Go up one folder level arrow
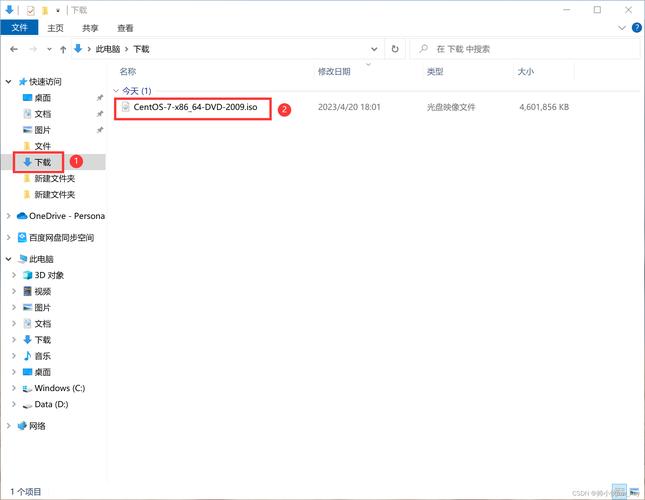Image resolution: width=645 pixels, height=500 pixels. 63,49
